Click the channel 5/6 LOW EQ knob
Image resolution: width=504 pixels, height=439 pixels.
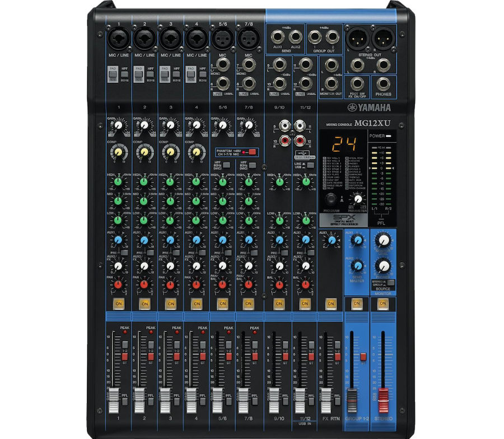point(222,221)
